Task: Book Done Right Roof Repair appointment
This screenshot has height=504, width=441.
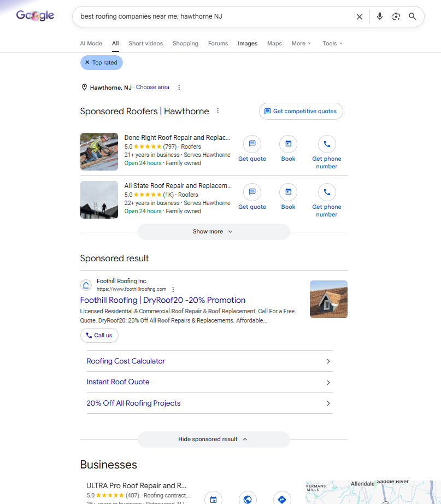Action: click(x=288, y=149)
